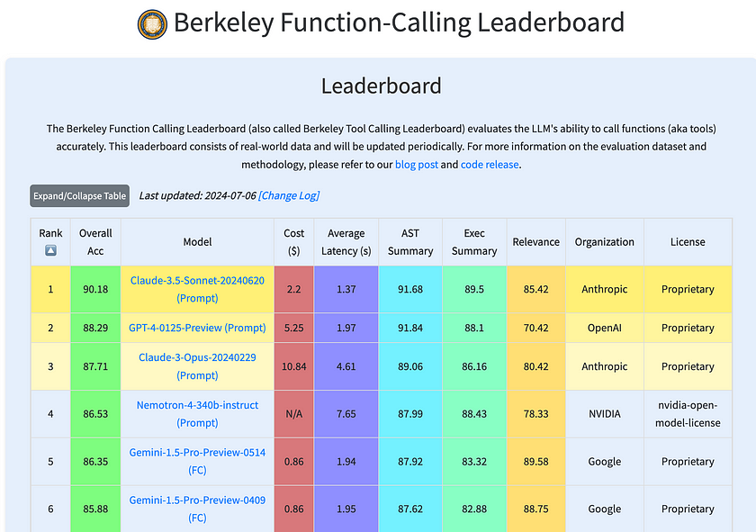Click the Exec Summary column header

click(474, 242)
